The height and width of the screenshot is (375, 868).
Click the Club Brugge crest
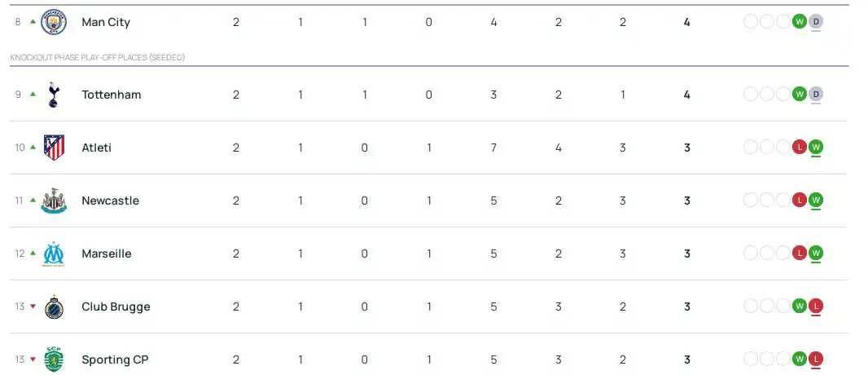point(54,307)
